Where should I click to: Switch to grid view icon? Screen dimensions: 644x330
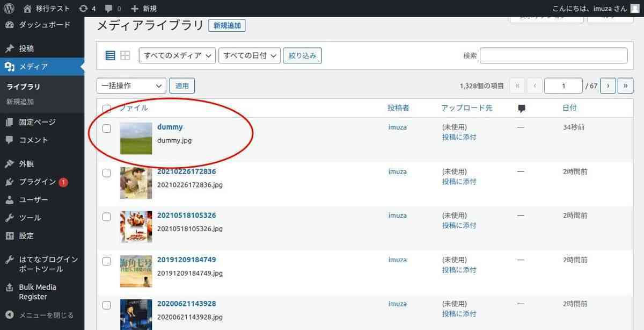[x=125, y=55]
